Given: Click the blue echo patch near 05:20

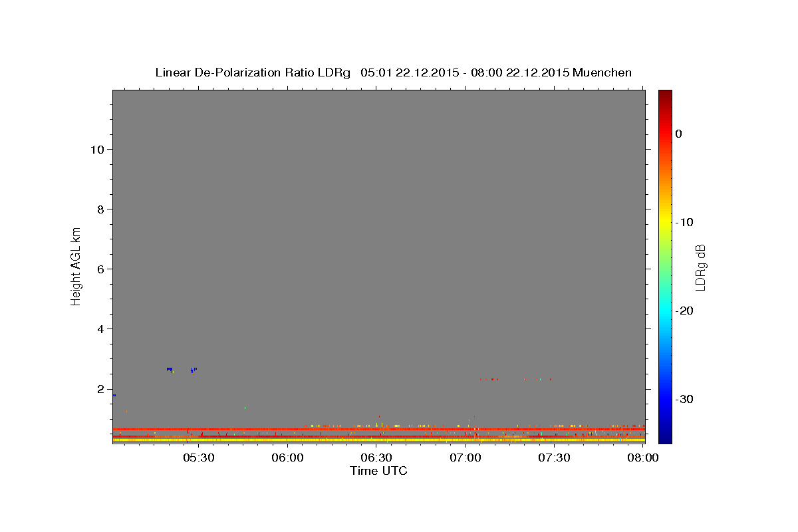Looking at the screenshot, I should [170, 368].
